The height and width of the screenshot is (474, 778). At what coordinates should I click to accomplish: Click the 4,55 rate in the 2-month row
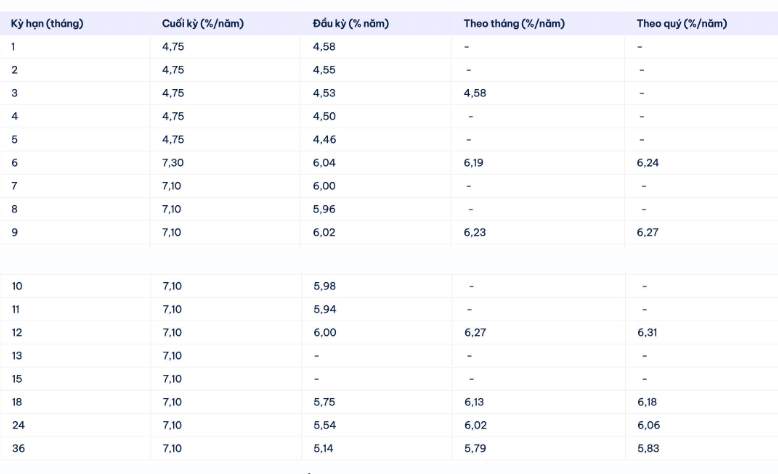[x=323, y=70]
